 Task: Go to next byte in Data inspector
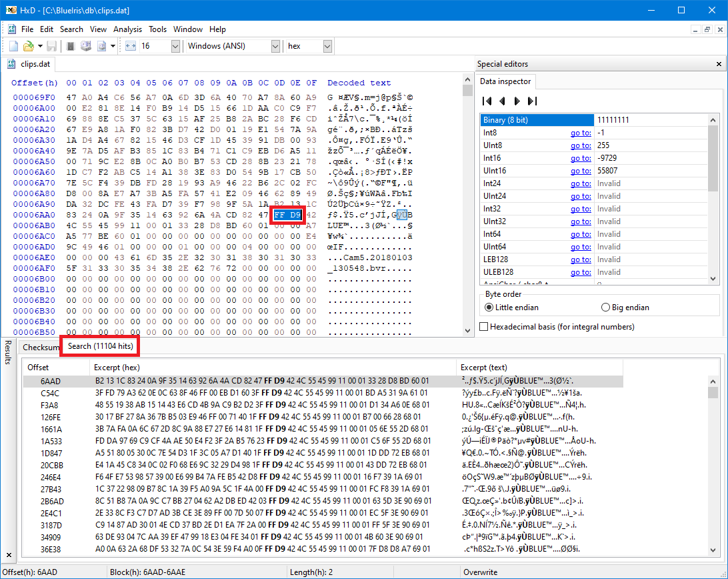pos(517,101)
